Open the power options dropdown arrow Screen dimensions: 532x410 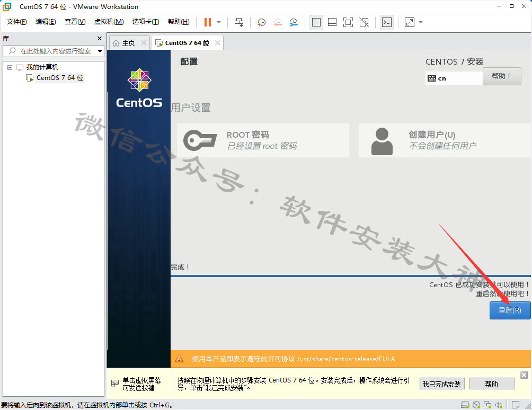tap(219, 22)
